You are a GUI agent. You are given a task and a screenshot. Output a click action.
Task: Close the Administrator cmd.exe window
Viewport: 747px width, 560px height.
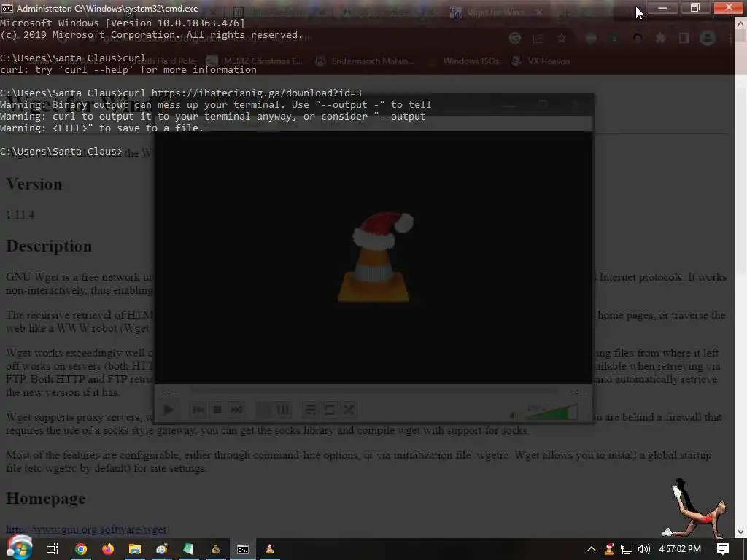[729, 7]
